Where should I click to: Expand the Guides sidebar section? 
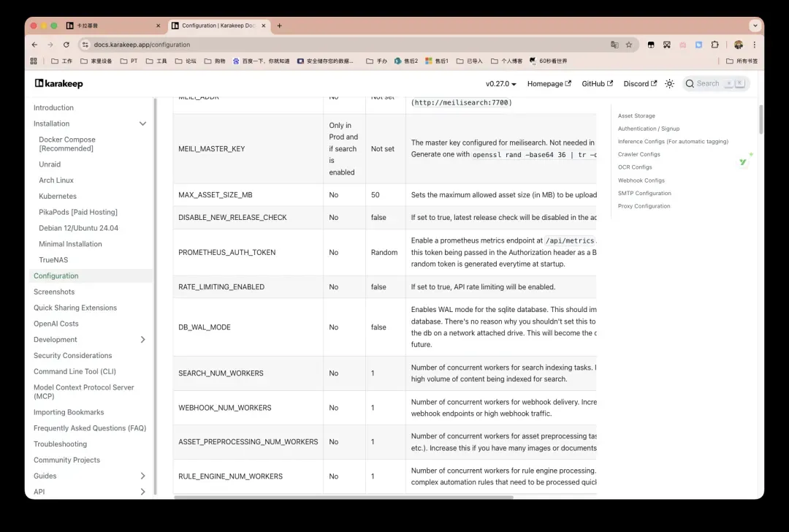[142, 476]
